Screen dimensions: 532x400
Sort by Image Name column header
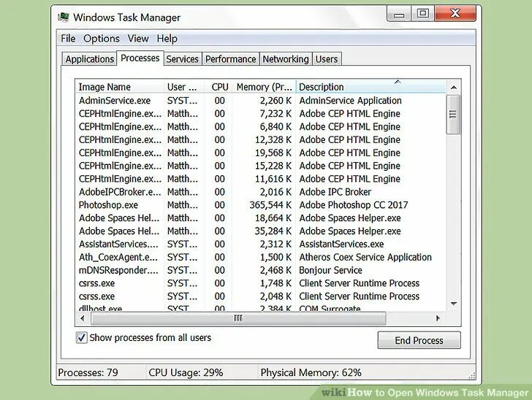[120, 87]
